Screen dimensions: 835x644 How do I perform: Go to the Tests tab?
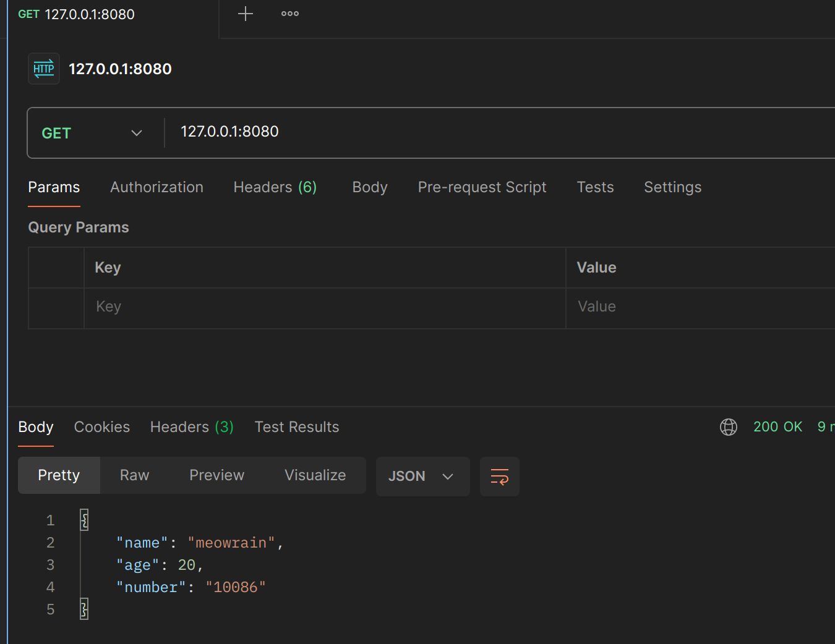595,187
